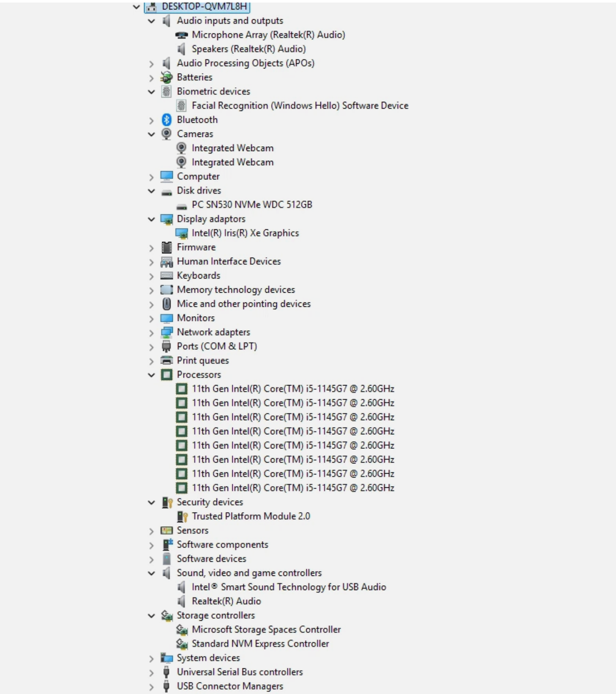Select Speakers (Realtek(R) Audio) device
The image size is (616, 694).
pos(249,49)
